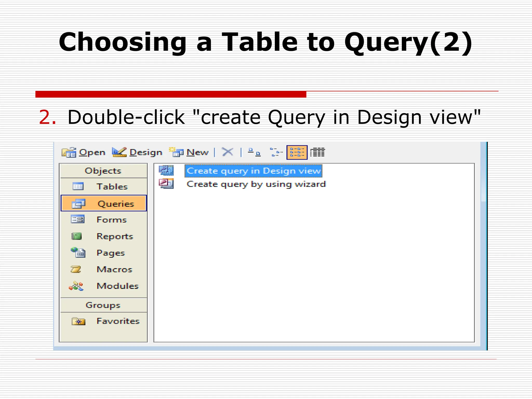The image size is (532, 399).
Task: Select the List view icon
Action: [x=297, y=152]
